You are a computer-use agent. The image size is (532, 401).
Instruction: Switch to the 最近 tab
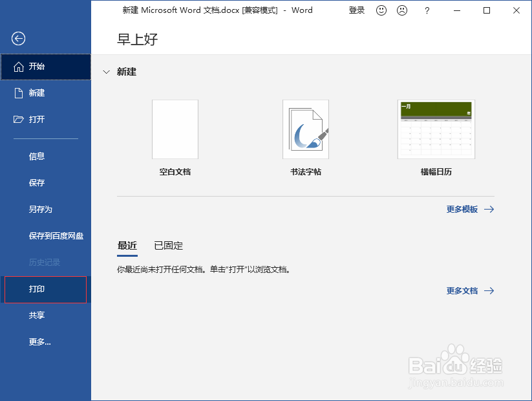127,246
